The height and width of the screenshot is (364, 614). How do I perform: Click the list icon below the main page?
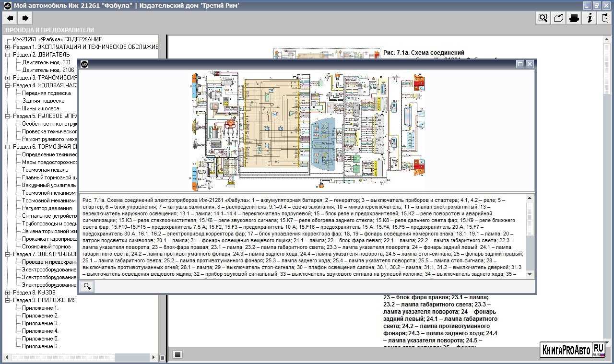[177, 354]
